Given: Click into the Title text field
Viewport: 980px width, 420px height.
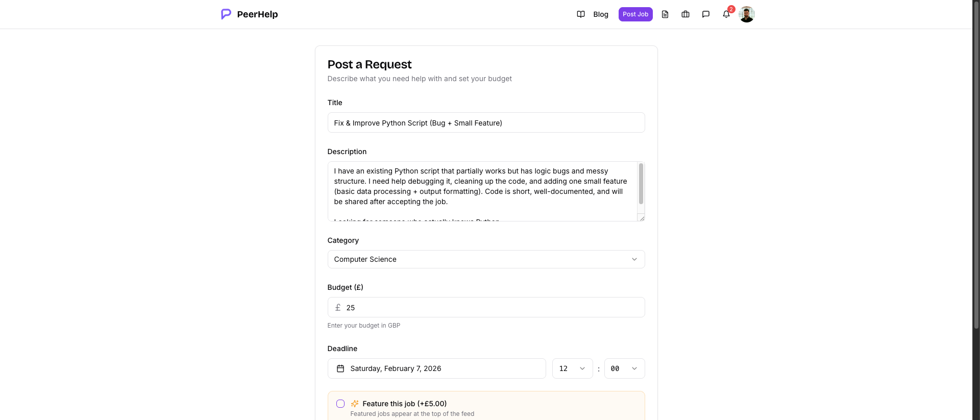Looking at the screenshot, I should (486, 123).
